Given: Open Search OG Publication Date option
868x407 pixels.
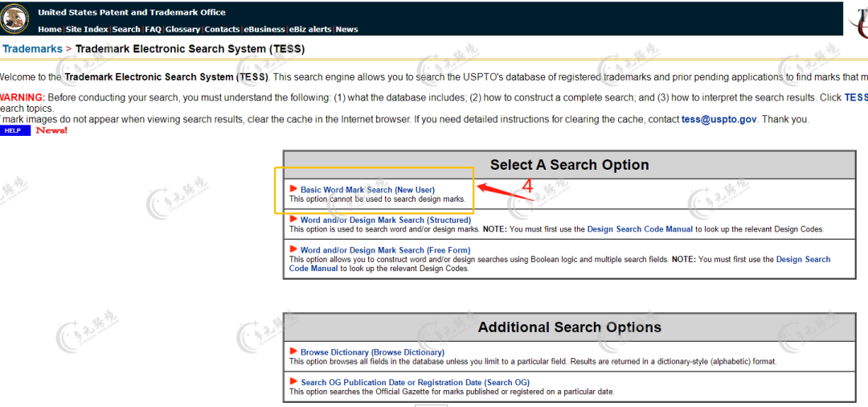Looking at the screenshot, I should (416, 382).
